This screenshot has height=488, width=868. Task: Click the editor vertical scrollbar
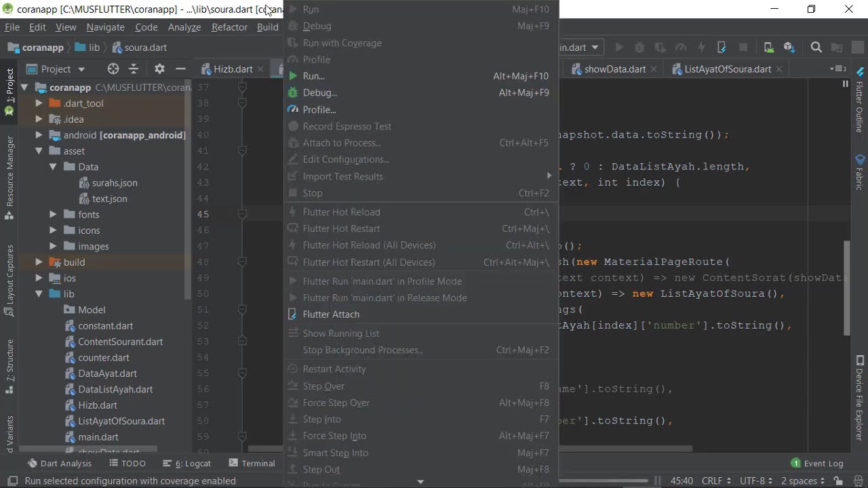(x=846, y=288)
